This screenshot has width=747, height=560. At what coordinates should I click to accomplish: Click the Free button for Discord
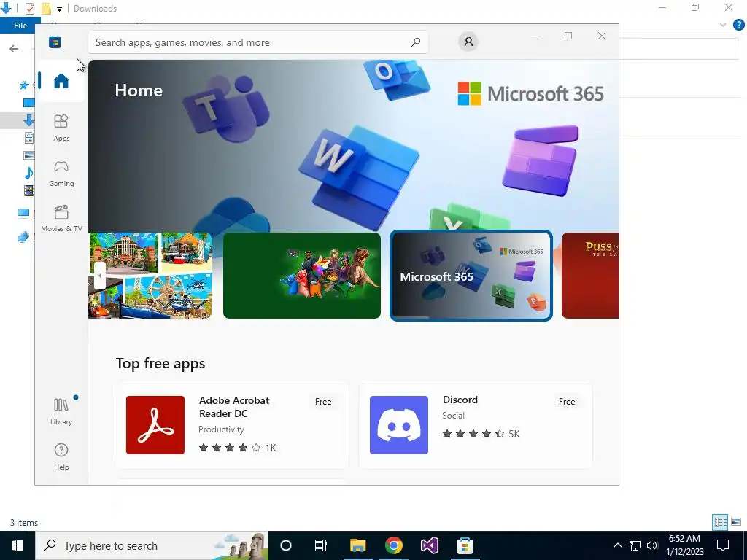click(566, 402)
